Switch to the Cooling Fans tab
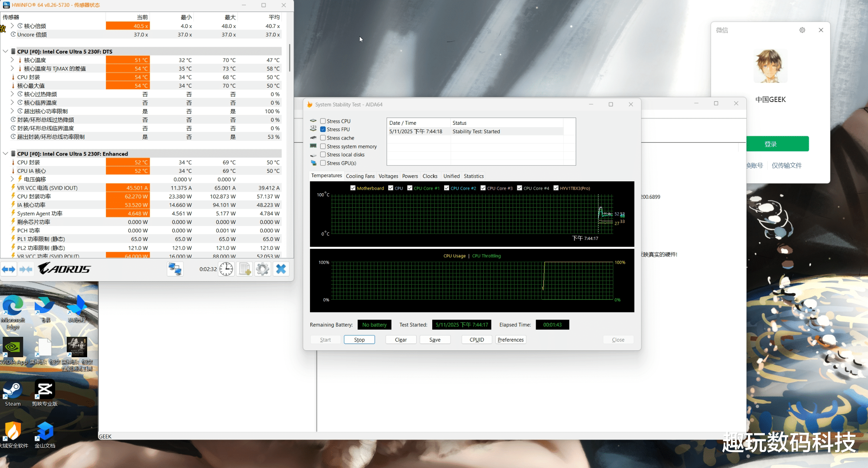The height and width of the screenshot is (468, 868). pos(360,176)
